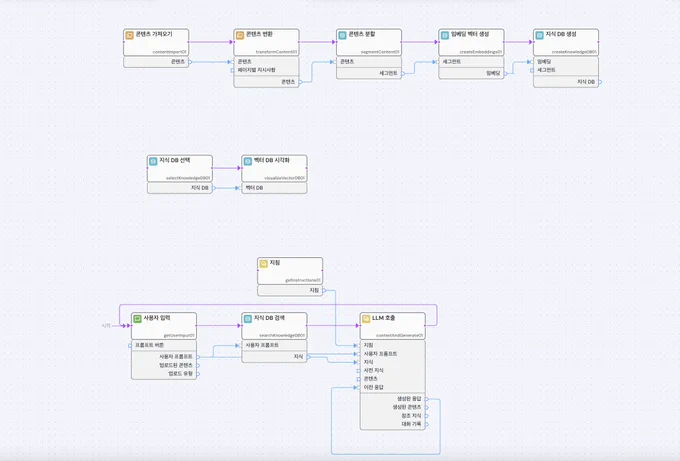Click the visualizeVectorDB01 identifier label

(x=284, y=178)
